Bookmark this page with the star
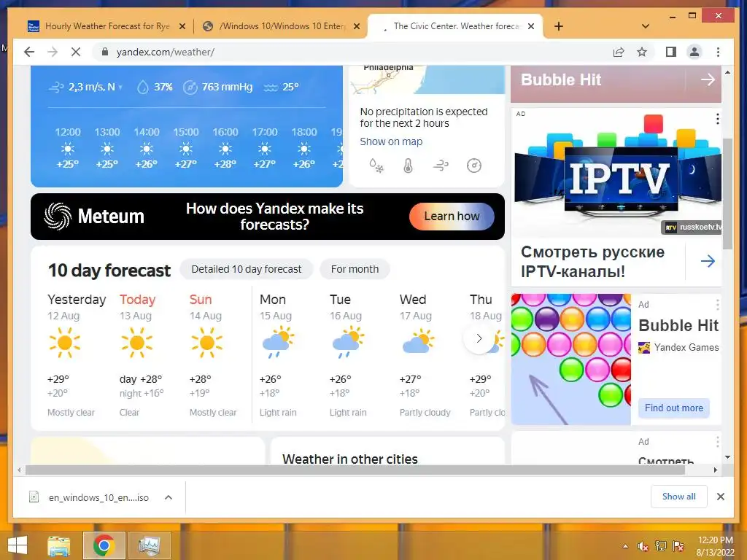 (x=642, y=52)
